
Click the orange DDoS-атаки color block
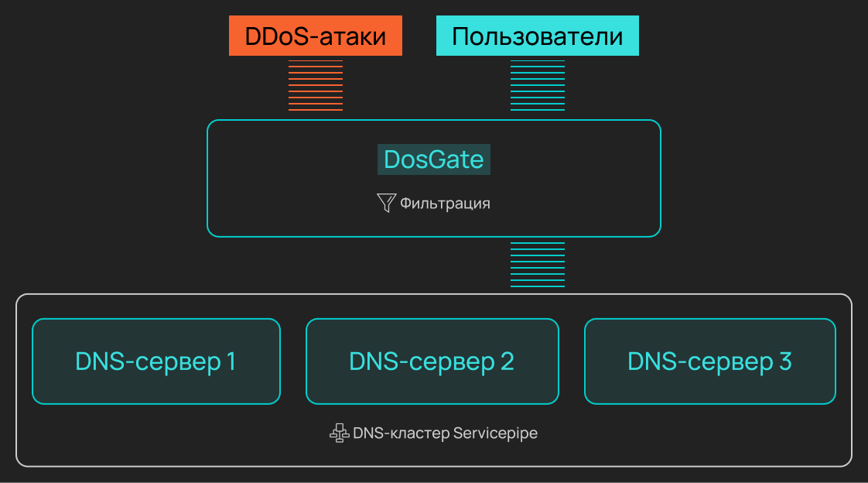pos(315,35)
